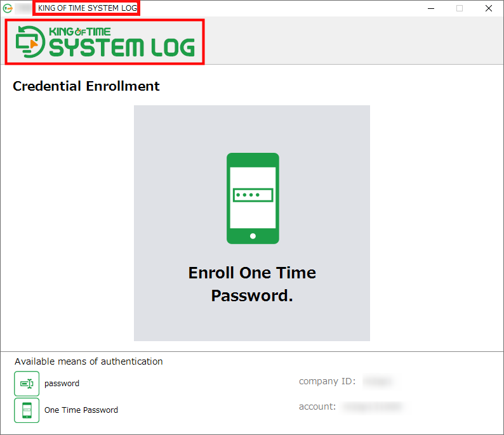Image resolution: width=504 pixels, height=435 pixels.
Task: Click the "KING OF TIME SYSTEM LOG" window title
Action: tap(88, 8)
